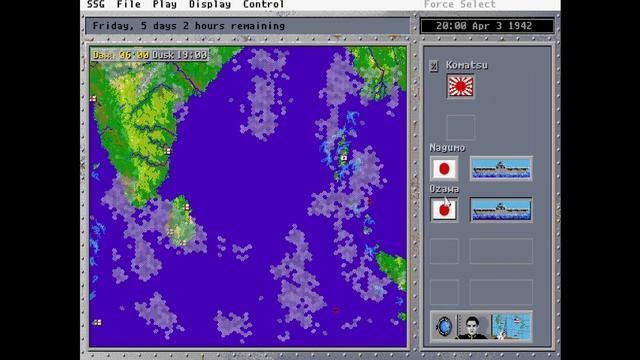Open the Display menu
The image size is (640, 360).
(210, 4)
